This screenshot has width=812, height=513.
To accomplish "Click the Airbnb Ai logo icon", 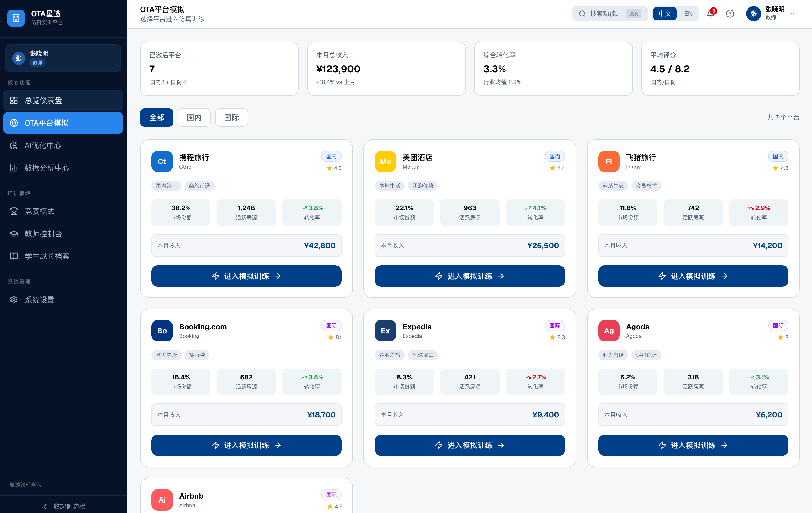I will point(162,500).
